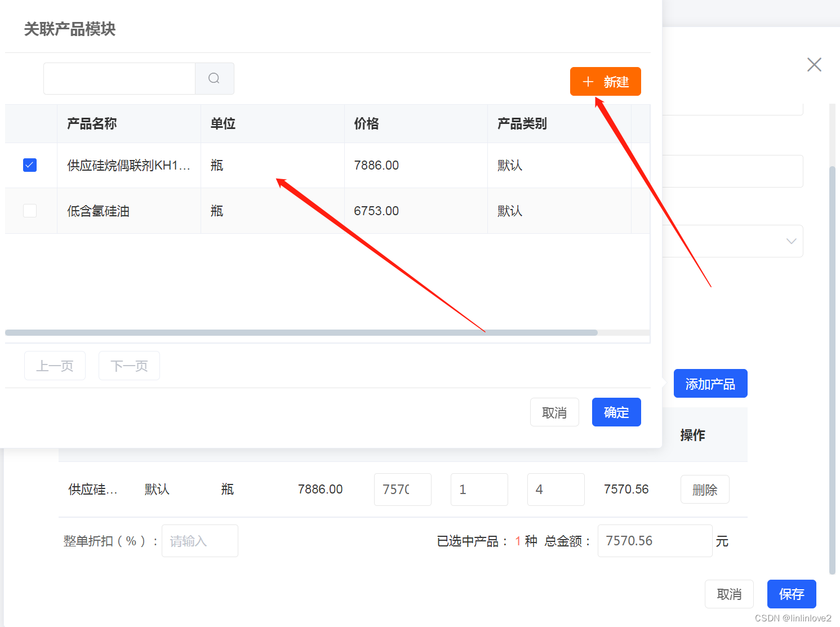Close the panel with the X icon
The image size is (840, 627).
coord(814,65)
